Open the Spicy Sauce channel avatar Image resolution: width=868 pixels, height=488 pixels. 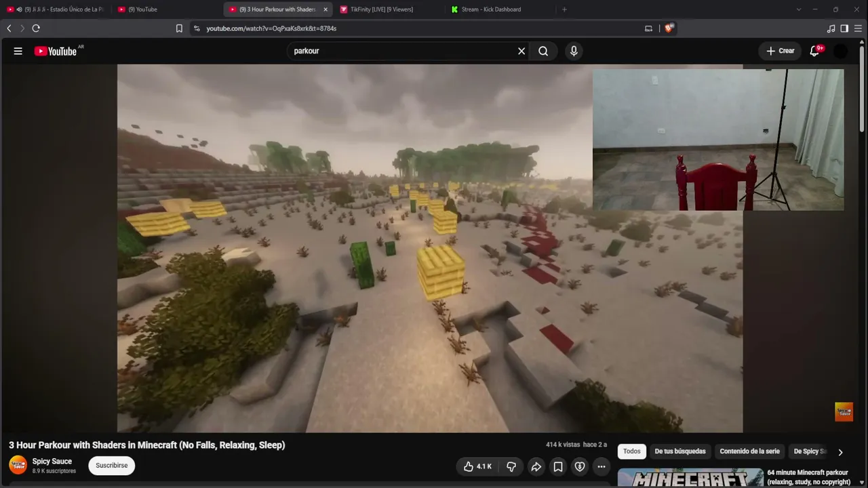pyautogui.click(x=18, y=466)
